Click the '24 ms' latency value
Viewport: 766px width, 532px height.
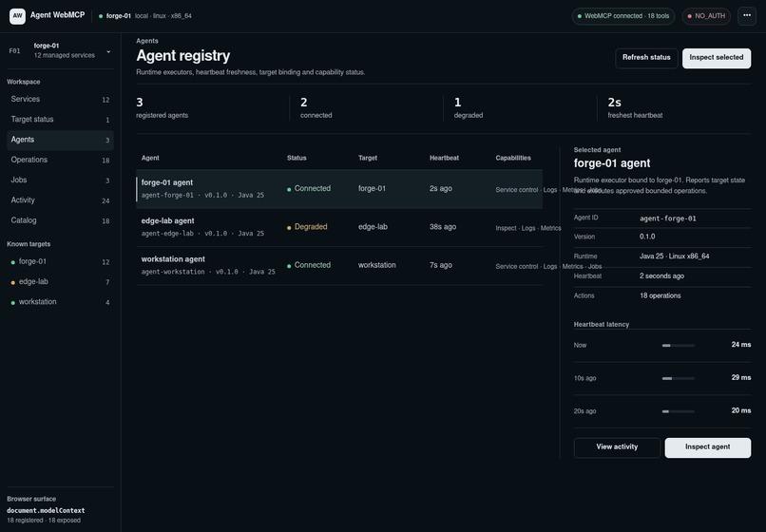tap(741, 345)
